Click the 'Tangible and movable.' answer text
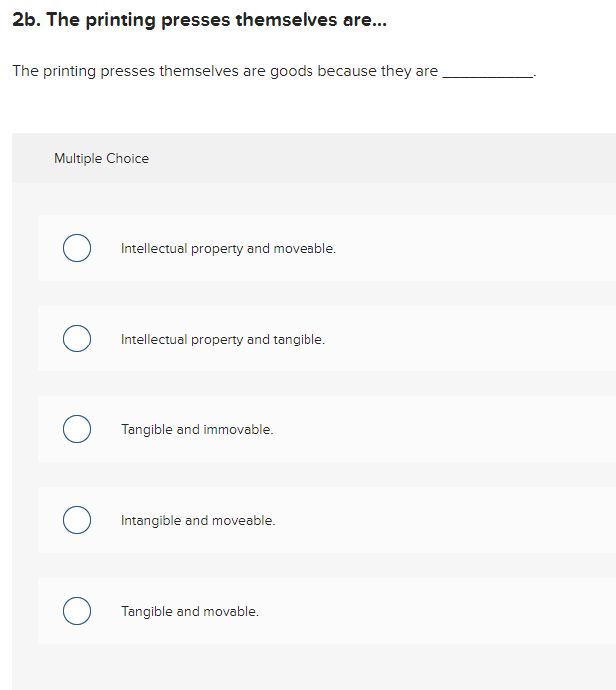Viewport: 616px width, 690px height. coord(190,611)
